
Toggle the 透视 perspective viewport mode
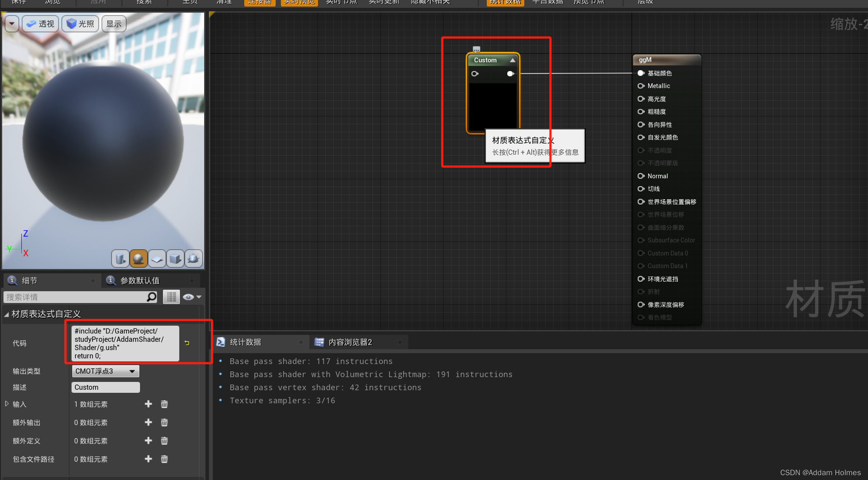pyautogui.click(x=41, y=24)
